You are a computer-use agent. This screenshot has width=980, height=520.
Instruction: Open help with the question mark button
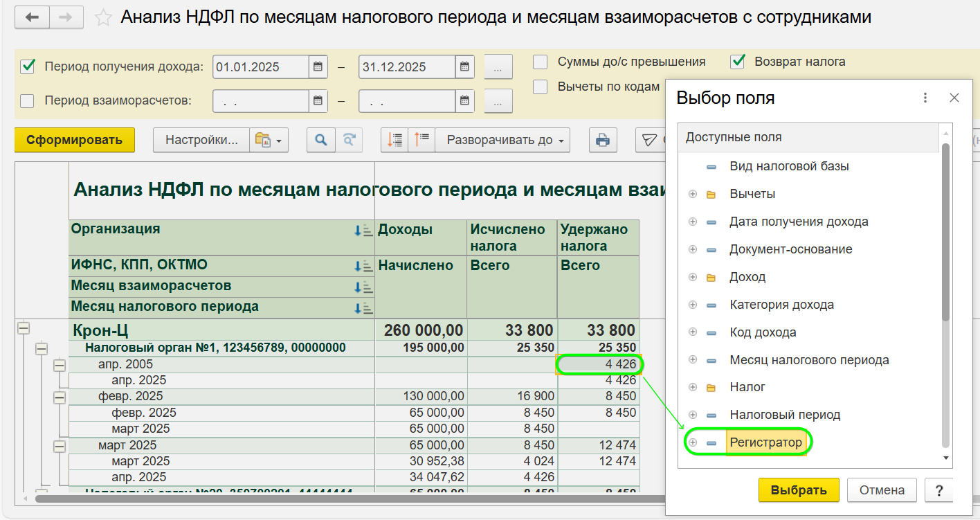tap(938, 490)
